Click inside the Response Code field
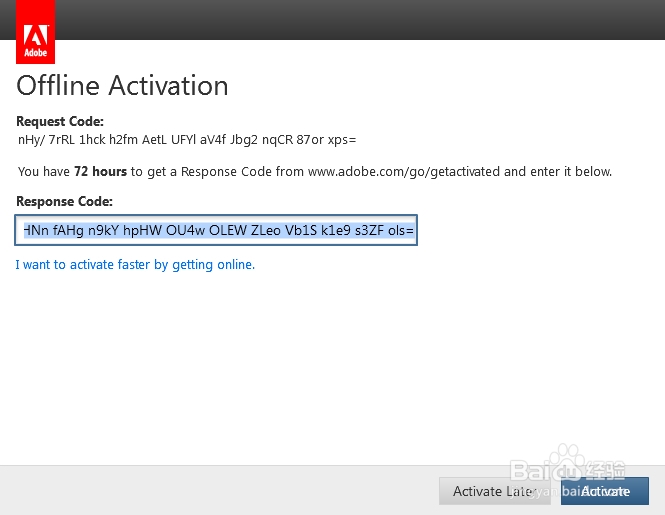The image size is (665, 515). (x=215, y=230)
